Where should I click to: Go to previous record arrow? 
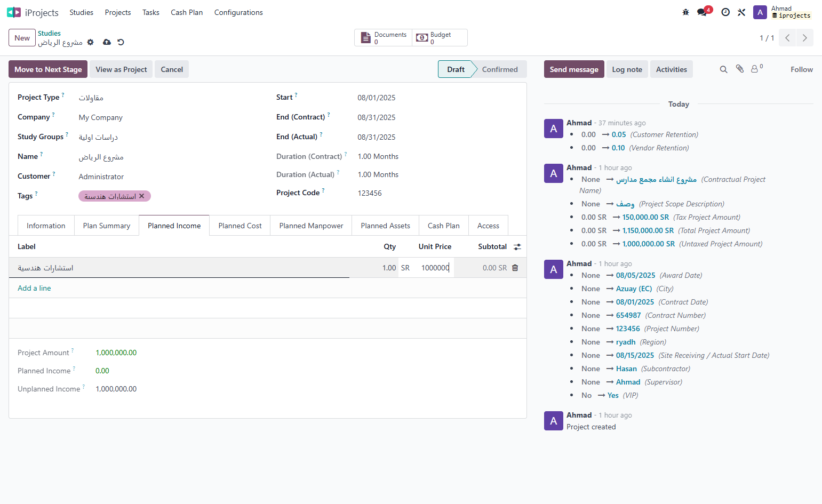[787, 38]
